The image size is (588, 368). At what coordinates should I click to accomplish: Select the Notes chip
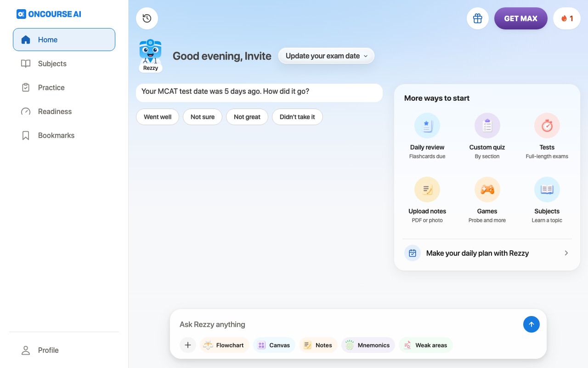click(x=318, y=345)
